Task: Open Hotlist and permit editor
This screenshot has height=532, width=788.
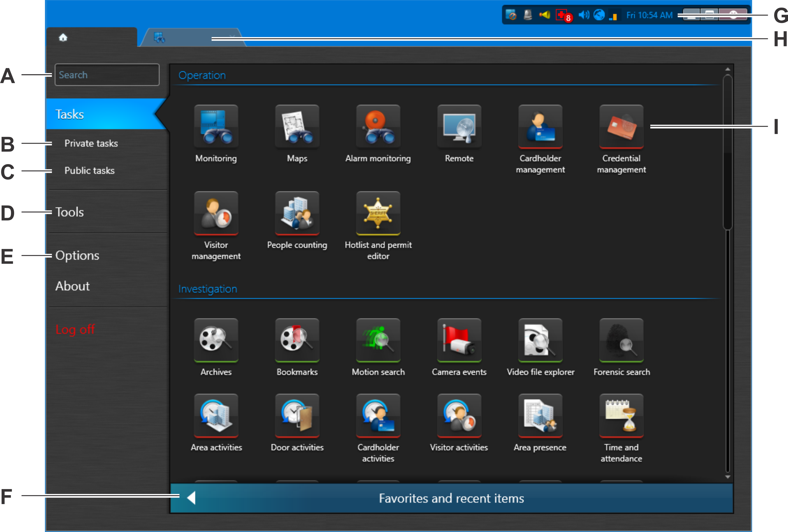Action: point(378,214)
